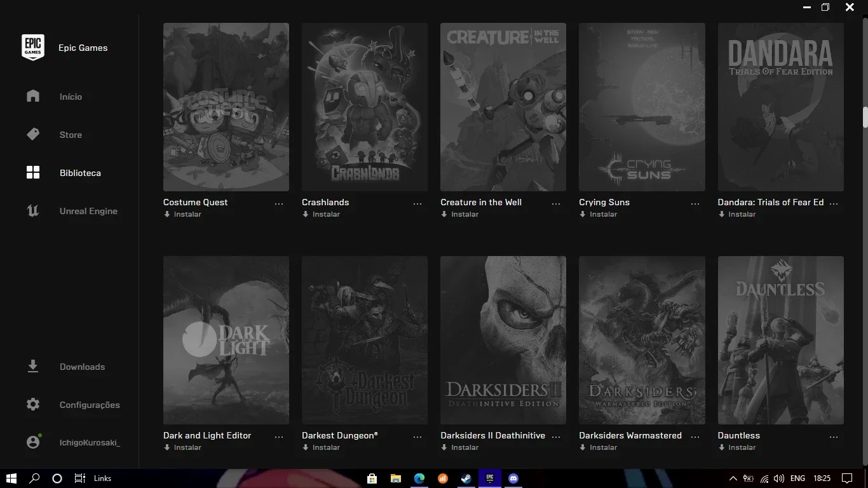Click the Epic Games taskbar icon
Viewport: 868px width, 488px height.
pos(490,478)
